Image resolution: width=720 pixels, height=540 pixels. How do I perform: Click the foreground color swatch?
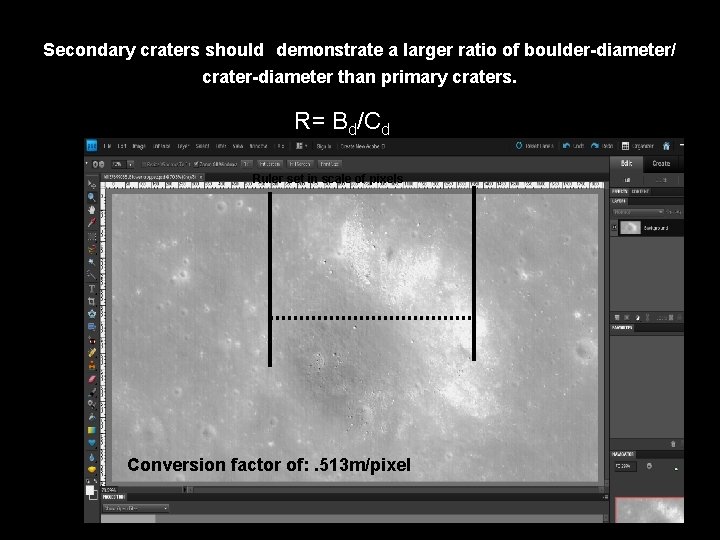pyautogui.click(x=90, y=491)
